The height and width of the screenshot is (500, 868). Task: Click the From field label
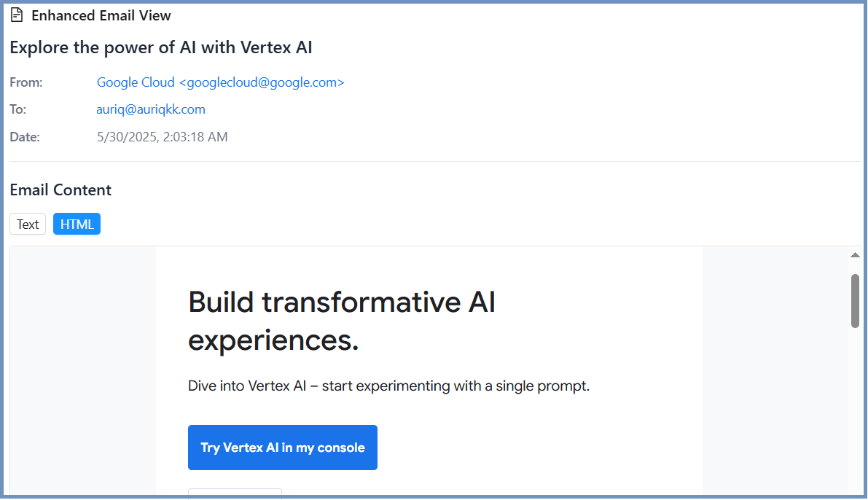[26, 82]
